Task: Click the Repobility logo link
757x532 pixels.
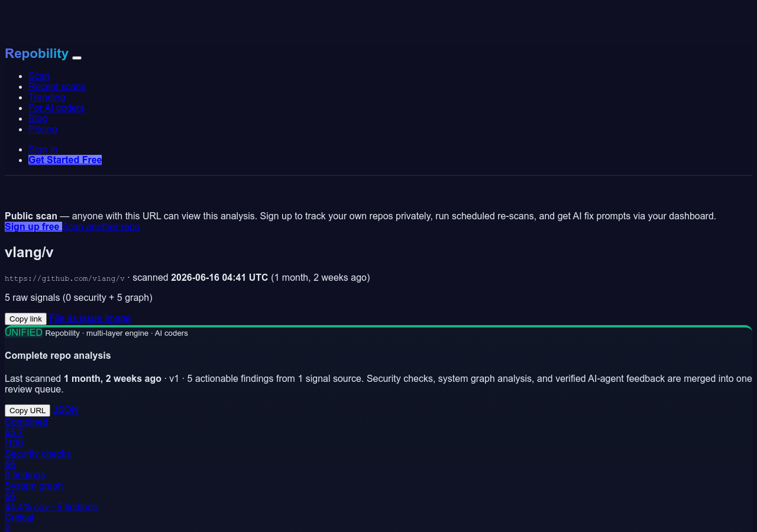Action: tap(37, 53)
